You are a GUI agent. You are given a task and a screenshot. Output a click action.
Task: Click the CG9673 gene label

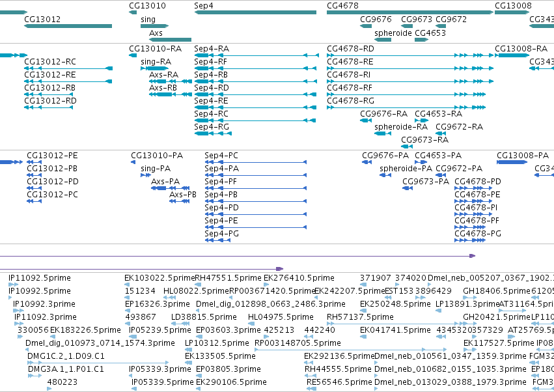416,19
